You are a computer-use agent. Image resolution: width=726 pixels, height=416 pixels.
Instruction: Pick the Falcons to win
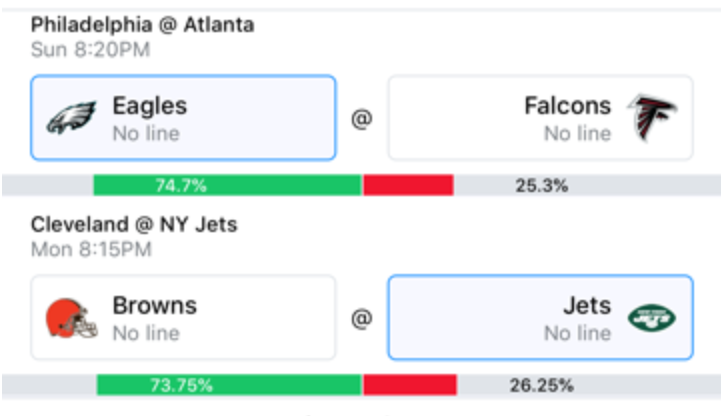[x=540, y=118]
